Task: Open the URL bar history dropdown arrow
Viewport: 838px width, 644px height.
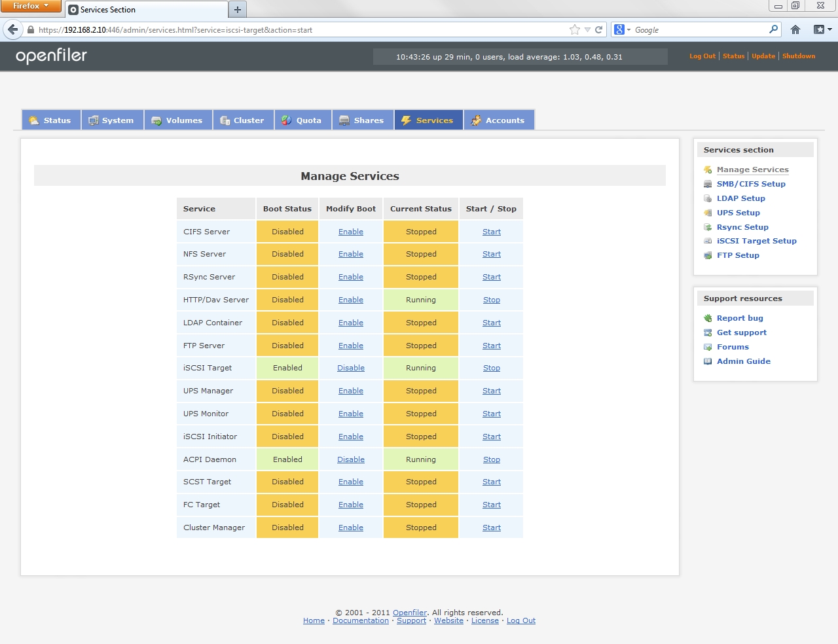Action: 587,29
